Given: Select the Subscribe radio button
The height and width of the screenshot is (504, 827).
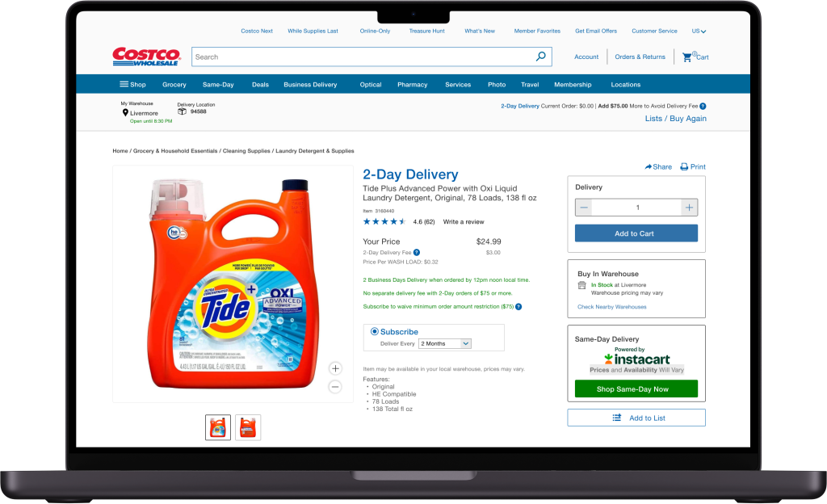Looking at the screenshot, I should tap(375, 332).
